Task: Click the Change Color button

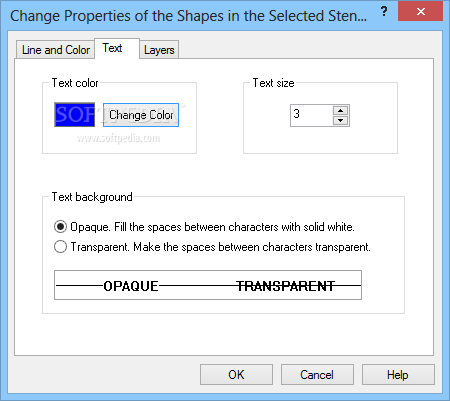Action: pyautogui.click(x=141, y=115)
